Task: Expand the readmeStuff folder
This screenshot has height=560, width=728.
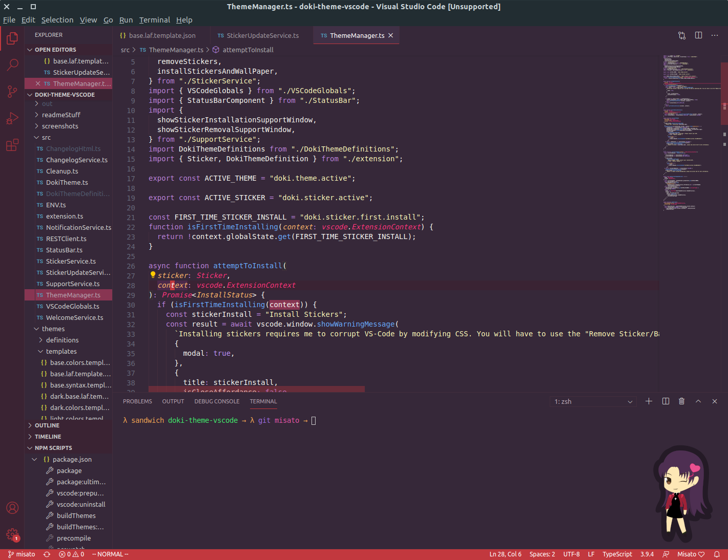Action: click(61, 115)
